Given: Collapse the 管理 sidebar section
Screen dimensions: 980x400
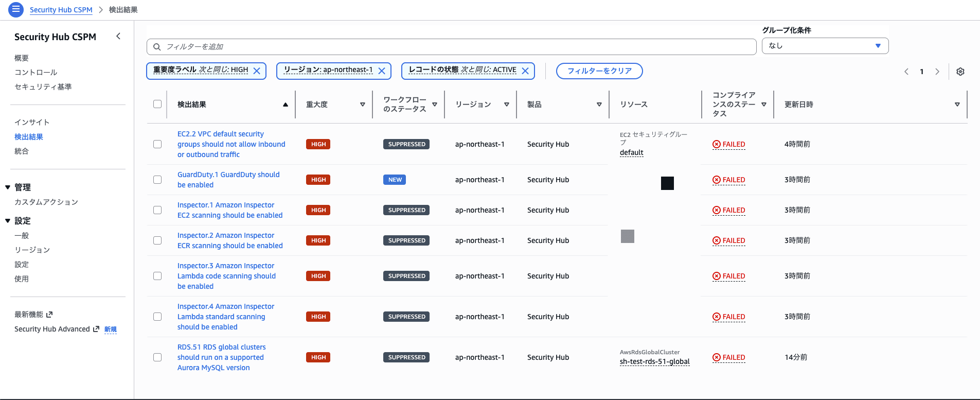Looking at the screenshot, I should coord(8,187).
